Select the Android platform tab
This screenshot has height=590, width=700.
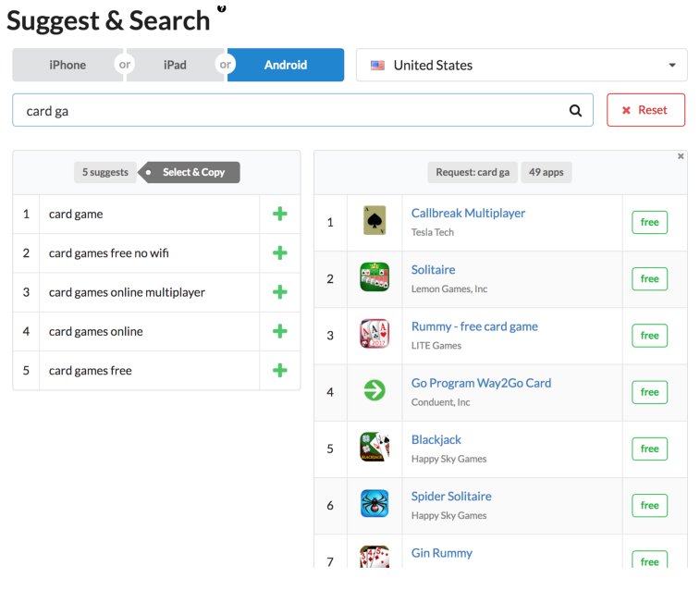tap(286, 65)
